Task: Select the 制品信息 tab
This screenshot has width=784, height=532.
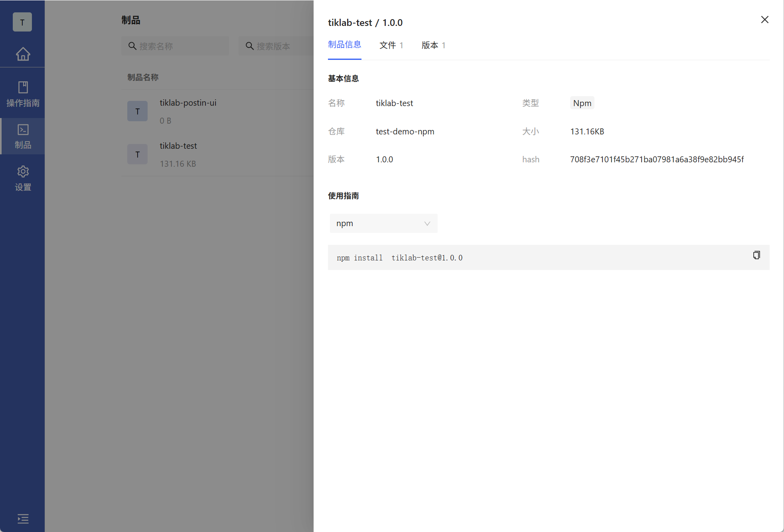Action: point(344,45)
